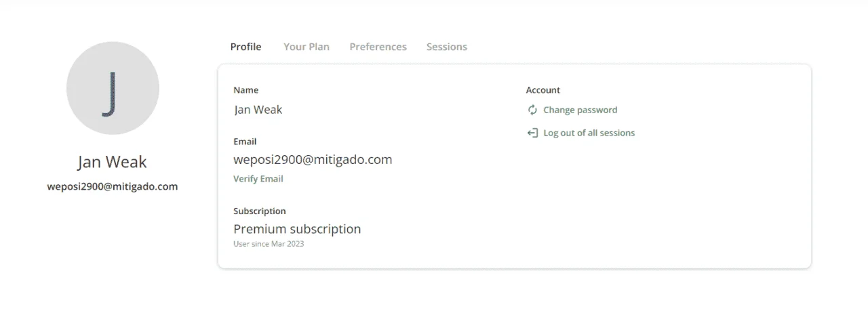Choose Log out of all sessions

[589, 133]
